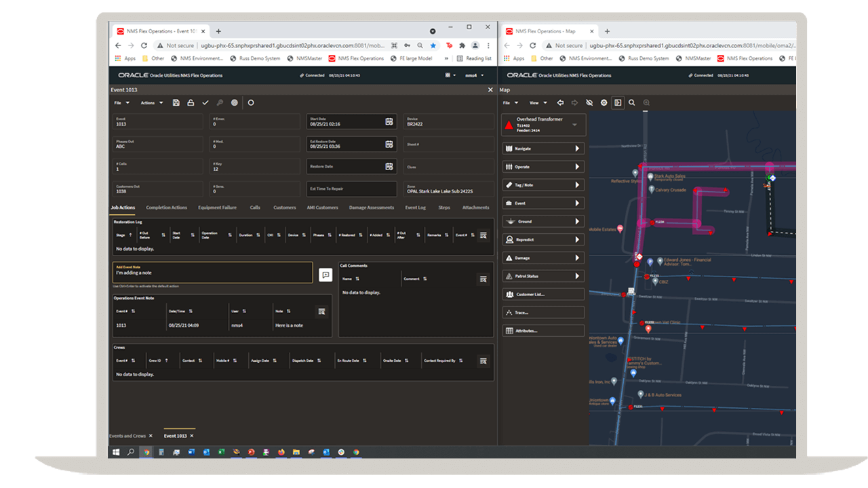Click the Trace button in the map panel
Screen dimensions: 868x488
coord(543,313)
